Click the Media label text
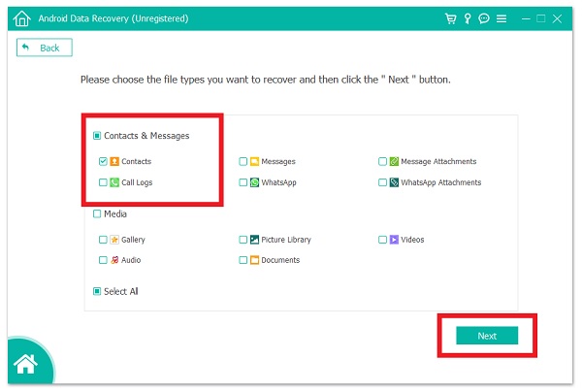The height and width of the screenshot is (392, 582). pyautogui.click(x=115, y=213)
